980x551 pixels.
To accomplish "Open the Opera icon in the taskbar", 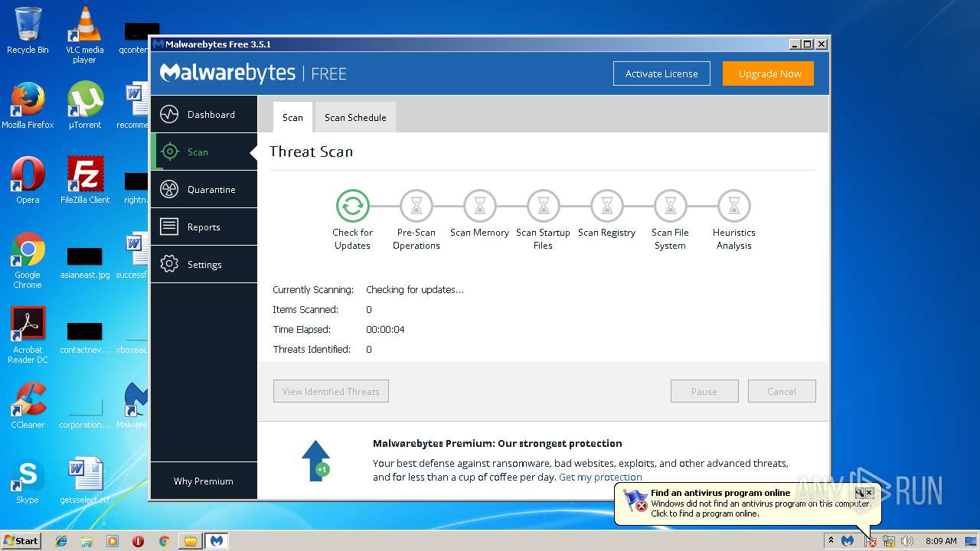I will click(x=138, y=541).
